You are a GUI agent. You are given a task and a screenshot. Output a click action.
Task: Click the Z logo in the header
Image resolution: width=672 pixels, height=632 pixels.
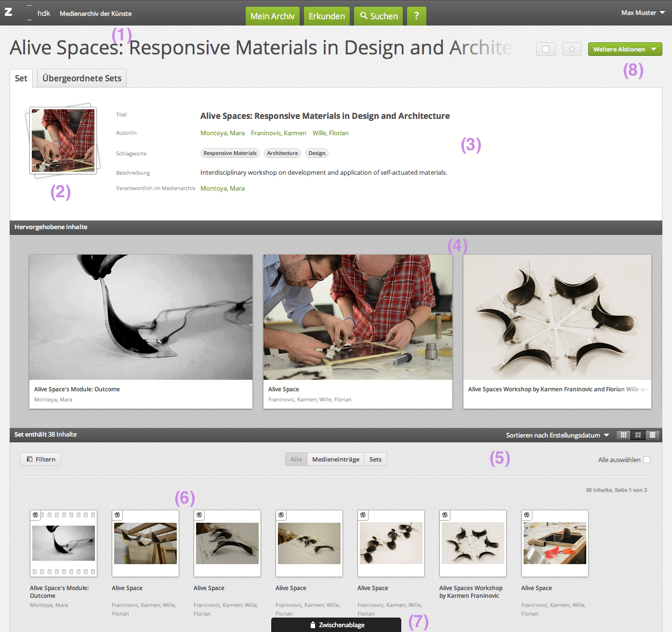pos(9,12)
